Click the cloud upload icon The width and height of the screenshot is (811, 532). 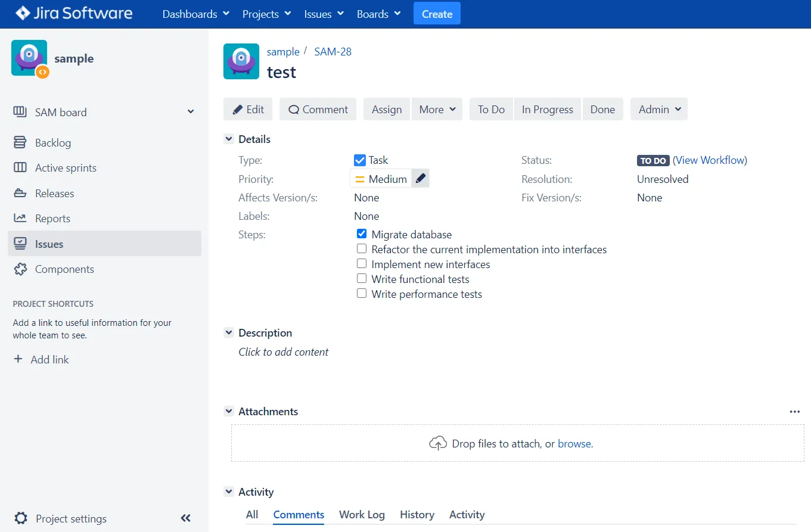(x=438, y=443)
